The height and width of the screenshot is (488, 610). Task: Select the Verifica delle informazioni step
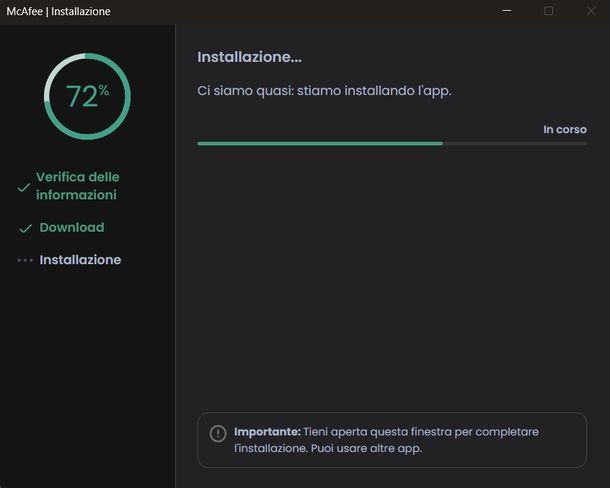pyautogui.click(x=77, y=186)
